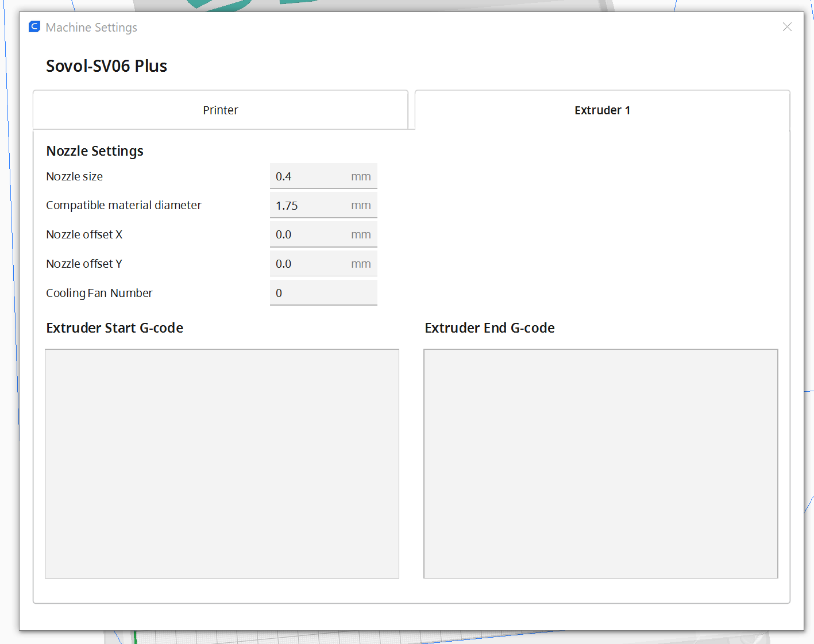Edit the Compatible material diameter field
Image resolution: width=814 pixels, height=644 pixels.
tap(323, 206)
